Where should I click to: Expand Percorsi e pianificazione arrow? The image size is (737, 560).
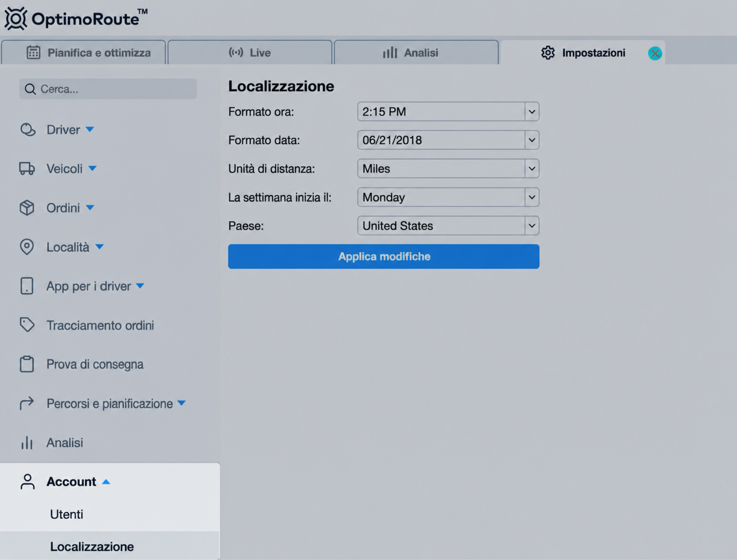(x=181, y=403)
